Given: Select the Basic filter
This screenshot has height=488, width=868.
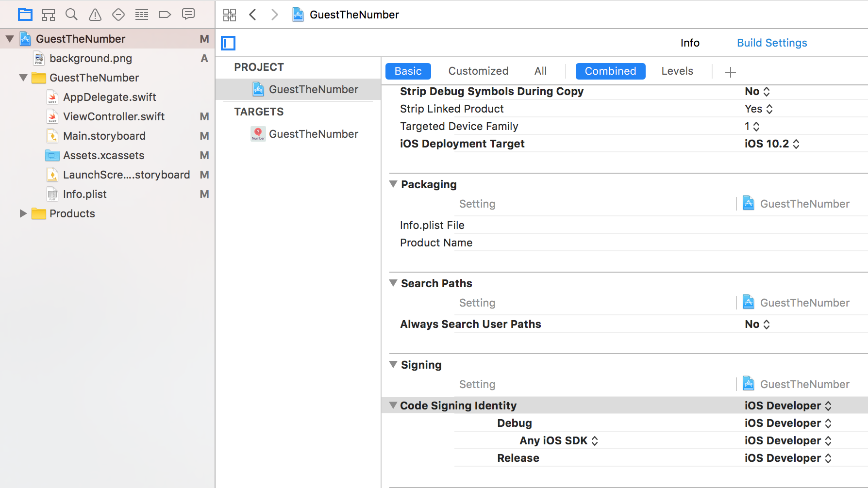Looking at the screenshot, I should click(408, 71).
